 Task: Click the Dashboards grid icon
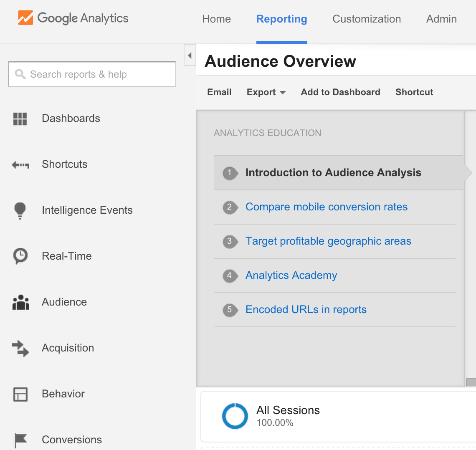point(20,119)
